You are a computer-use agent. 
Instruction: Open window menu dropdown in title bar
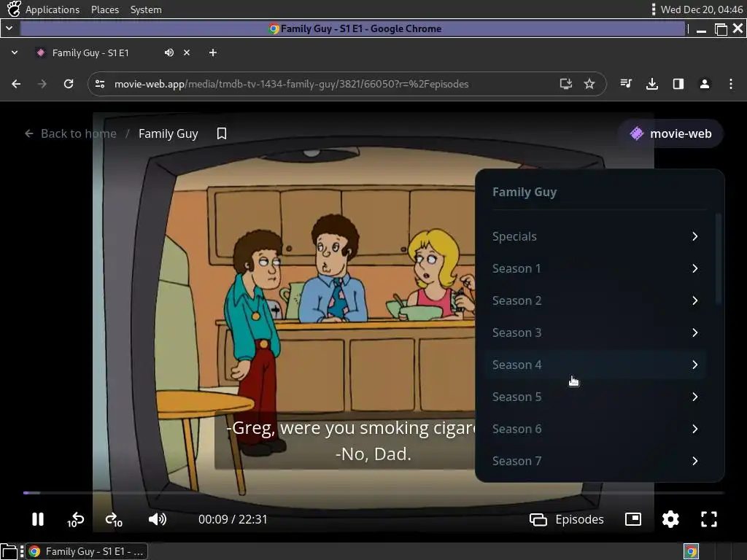(9, 28)
